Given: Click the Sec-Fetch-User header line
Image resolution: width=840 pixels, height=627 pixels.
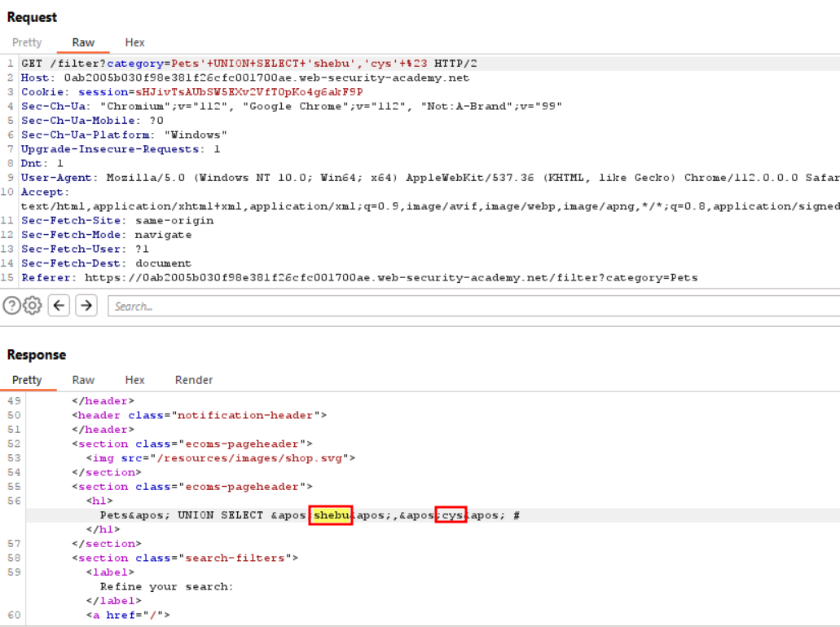Looking at the screenshot, I should click(86, 249).
